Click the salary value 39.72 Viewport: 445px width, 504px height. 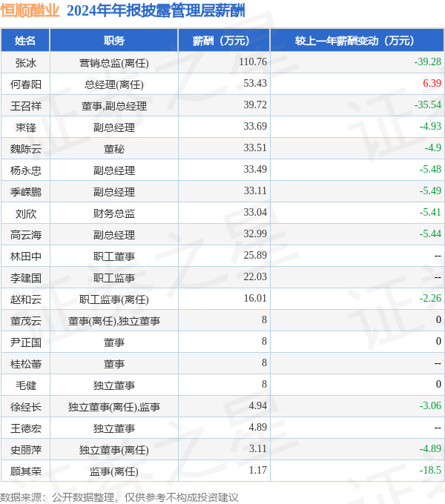point(255,105)
